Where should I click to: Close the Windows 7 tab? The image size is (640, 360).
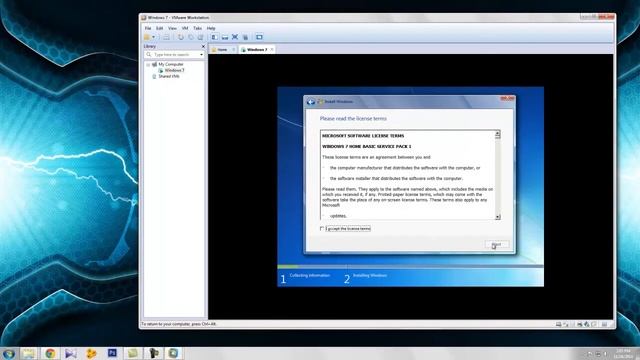(272, 49)
